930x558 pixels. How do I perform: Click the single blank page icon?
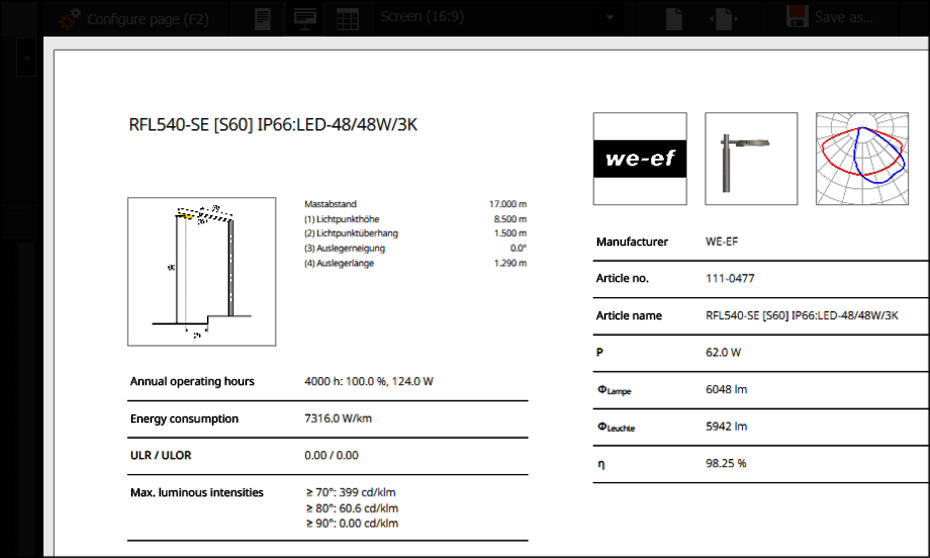675,18
